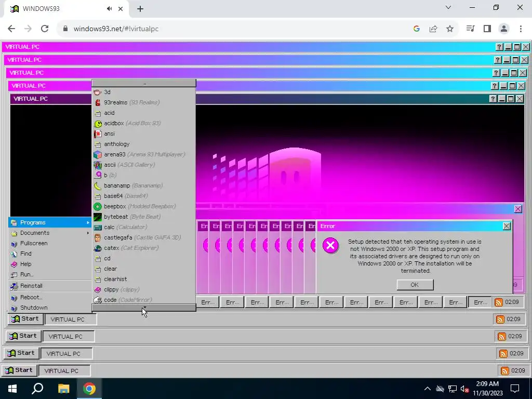Image resolution: width=532 pixels, height=399 pixels.
Task: Click help button on innermost VIRTUAL PC window
Action: (493, 99)
